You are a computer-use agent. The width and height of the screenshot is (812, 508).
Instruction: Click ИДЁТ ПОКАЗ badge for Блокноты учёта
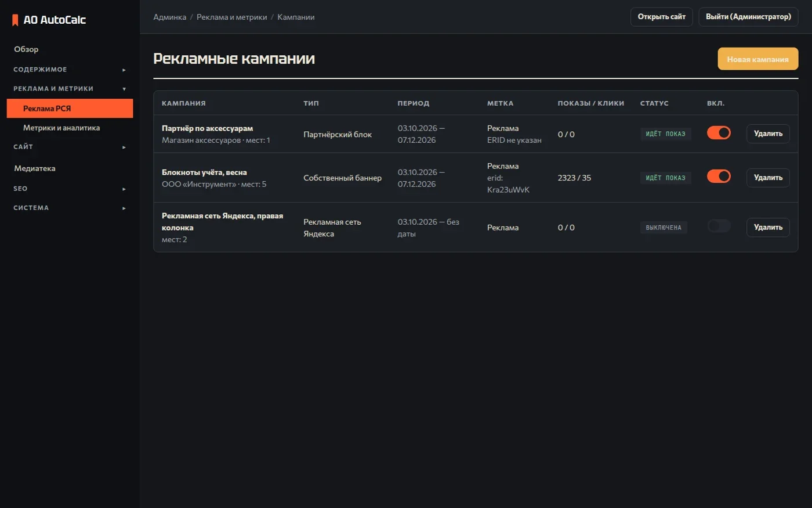[x=665, y=178]
